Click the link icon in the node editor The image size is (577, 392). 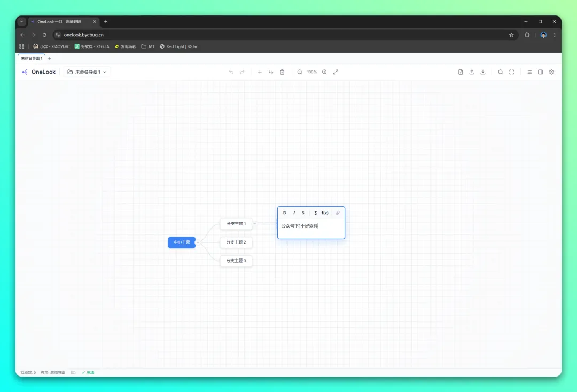point(338,213)
